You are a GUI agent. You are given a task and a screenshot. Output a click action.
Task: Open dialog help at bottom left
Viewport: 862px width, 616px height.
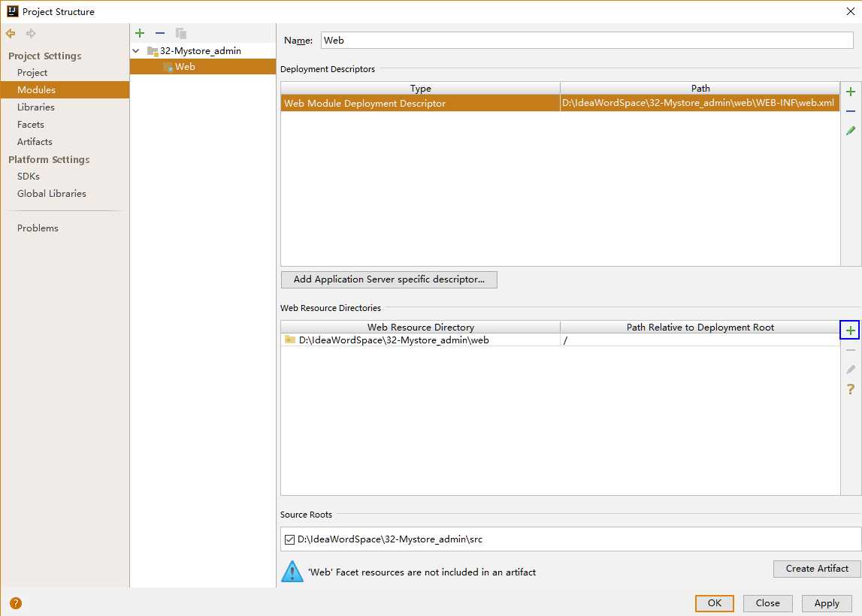[16, 602]
